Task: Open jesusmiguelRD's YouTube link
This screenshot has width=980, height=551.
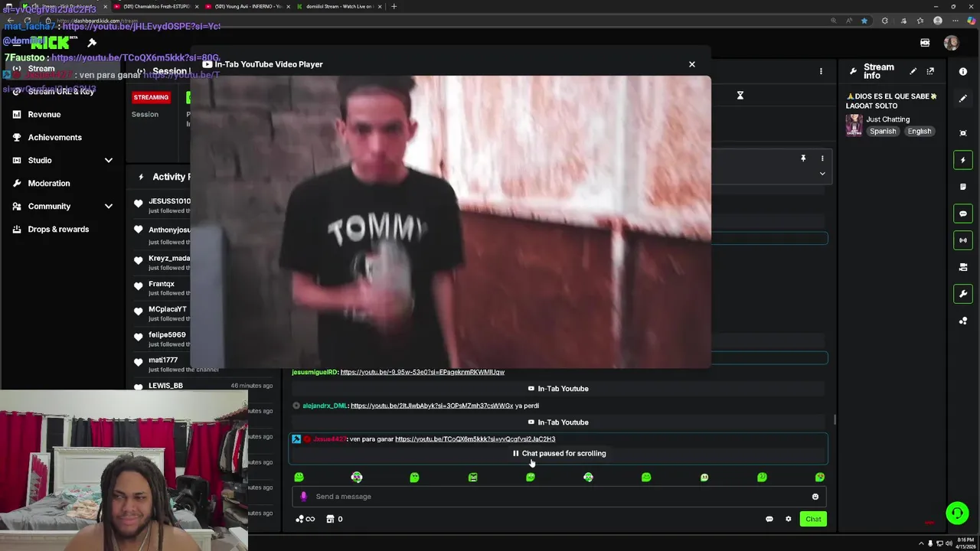Action: [422, 372]
